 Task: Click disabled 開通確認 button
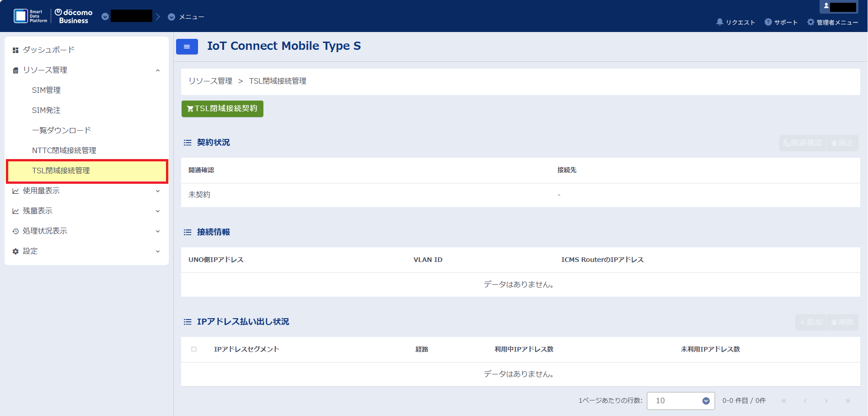tap(803, 143)
